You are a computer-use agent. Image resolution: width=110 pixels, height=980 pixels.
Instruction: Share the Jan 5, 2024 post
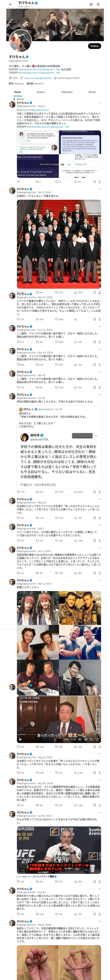[x=99, y=573]
